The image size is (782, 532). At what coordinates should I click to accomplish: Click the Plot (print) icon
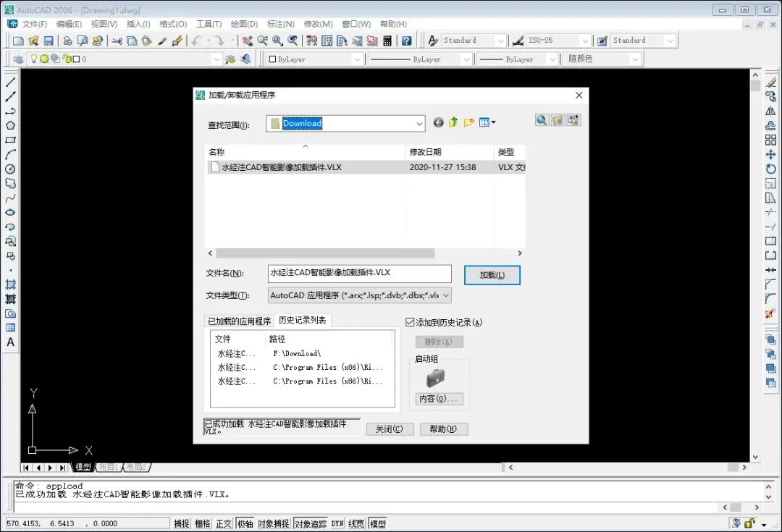click(x=67, y=41)
